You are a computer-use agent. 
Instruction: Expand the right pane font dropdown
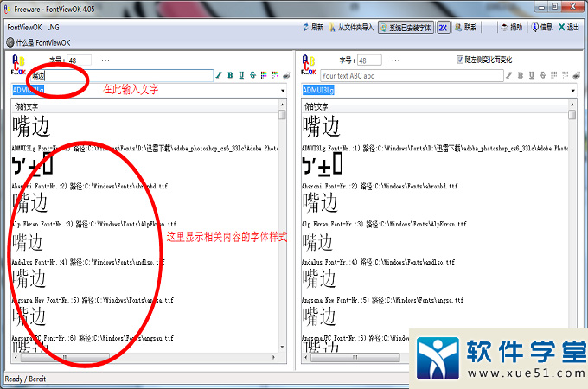pyautogui.click(x=572, y=90)
